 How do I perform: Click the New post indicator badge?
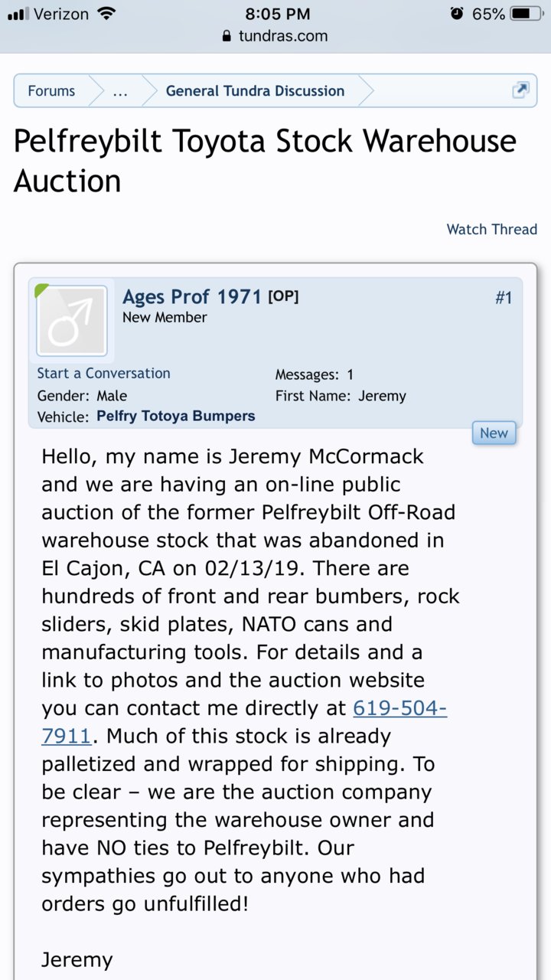494,433
